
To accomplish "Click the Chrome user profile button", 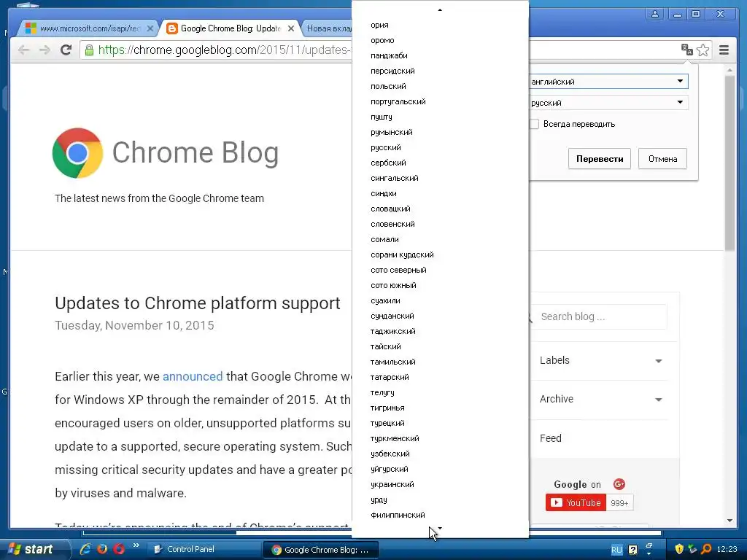I will (x=655, y=14).
